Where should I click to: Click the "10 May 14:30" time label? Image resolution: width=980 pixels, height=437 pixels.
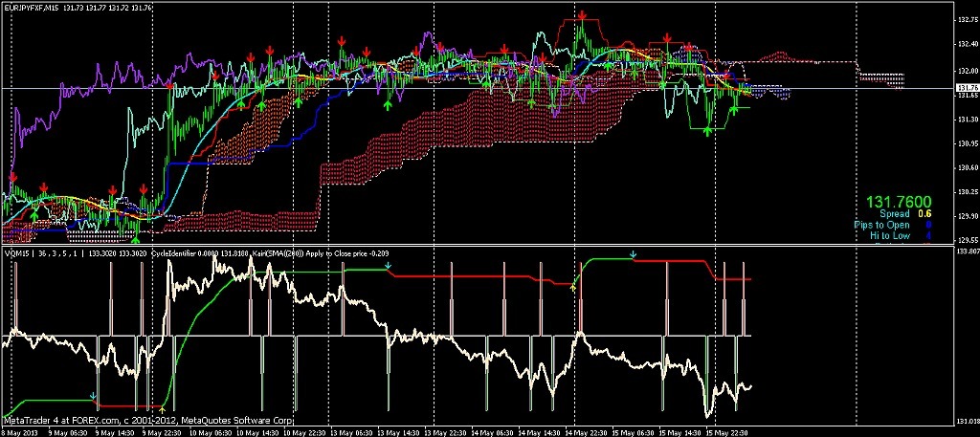pyautogui.click(x=256, y=432)
